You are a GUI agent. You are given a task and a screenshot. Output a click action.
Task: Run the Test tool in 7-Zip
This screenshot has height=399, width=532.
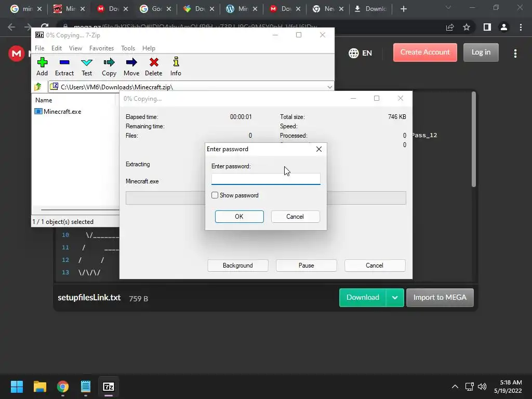coord(87,66)
